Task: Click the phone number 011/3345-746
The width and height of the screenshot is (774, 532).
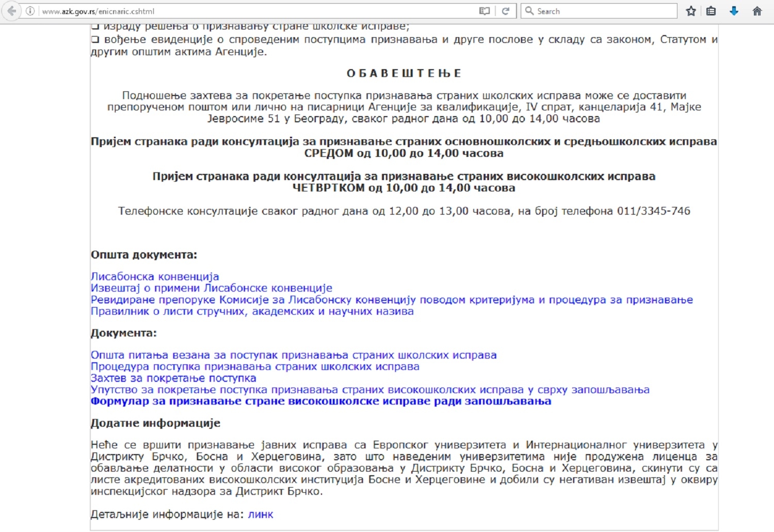Action: (654, 211)
